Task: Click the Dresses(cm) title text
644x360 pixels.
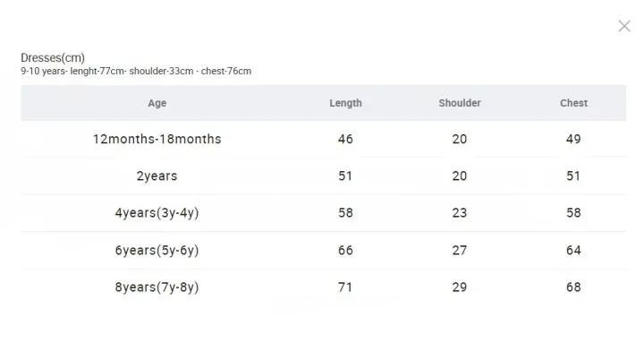Action: coord(53,58)
